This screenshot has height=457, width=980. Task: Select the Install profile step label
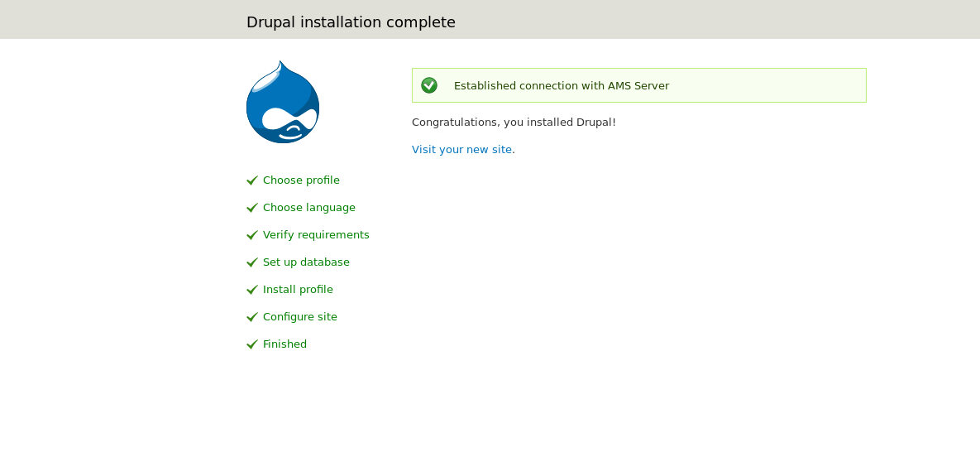[298, 290]
